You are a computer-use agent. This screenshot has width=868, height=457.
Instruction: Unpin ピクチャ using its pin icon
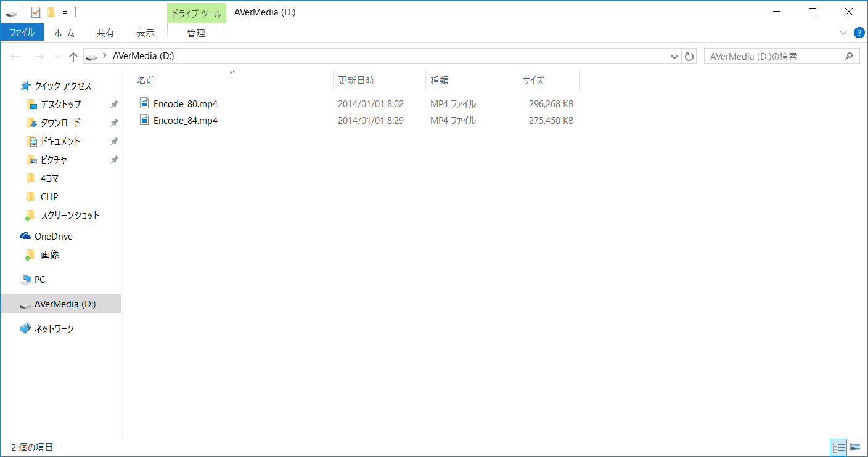[114, 160]
